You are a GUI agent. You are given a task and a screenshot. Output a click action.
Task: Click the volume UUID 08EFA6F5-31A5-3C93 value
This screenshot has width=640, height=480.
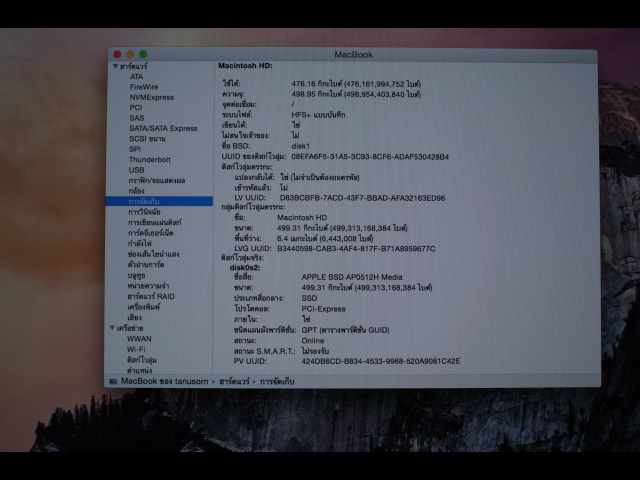tap(370, 157)
